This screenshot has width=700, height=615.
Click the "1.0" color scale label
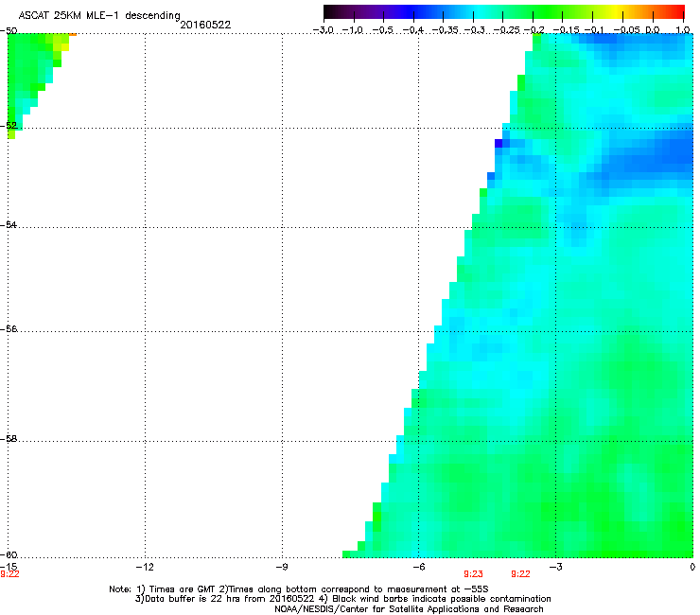point(683,30)
